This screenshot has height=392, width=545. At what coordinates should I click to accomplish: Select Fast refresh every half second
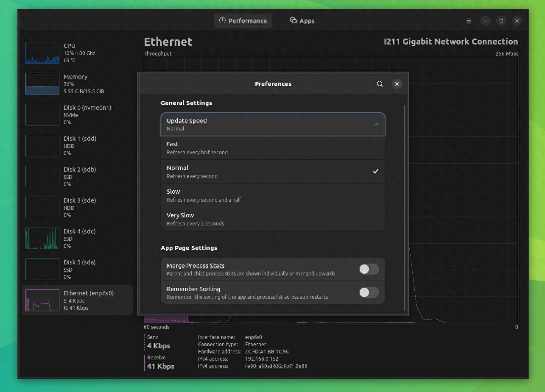(x=273, y=148)
